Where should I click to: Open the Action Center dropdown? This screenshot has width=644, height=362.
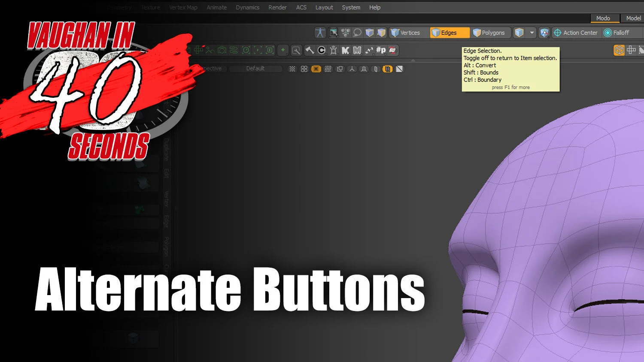pos(576,33)
